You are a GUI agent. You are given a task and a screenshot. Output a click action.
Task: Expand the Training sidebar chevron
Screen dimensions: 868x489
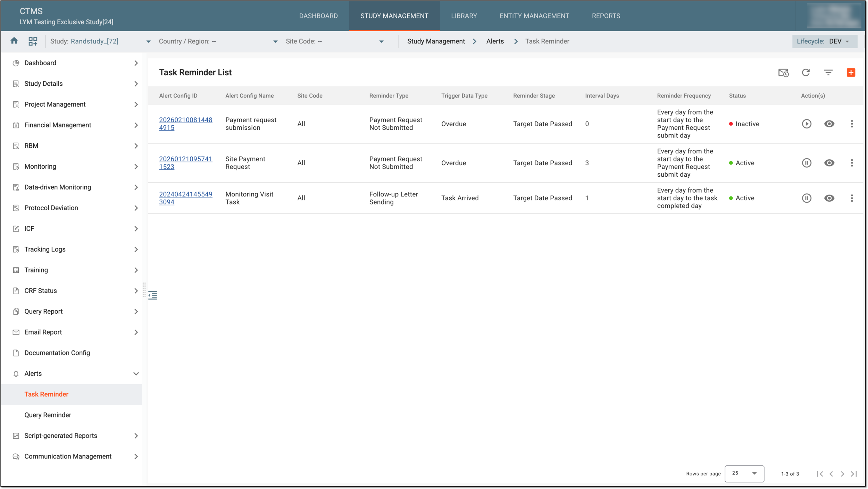[x=136, y=270]
